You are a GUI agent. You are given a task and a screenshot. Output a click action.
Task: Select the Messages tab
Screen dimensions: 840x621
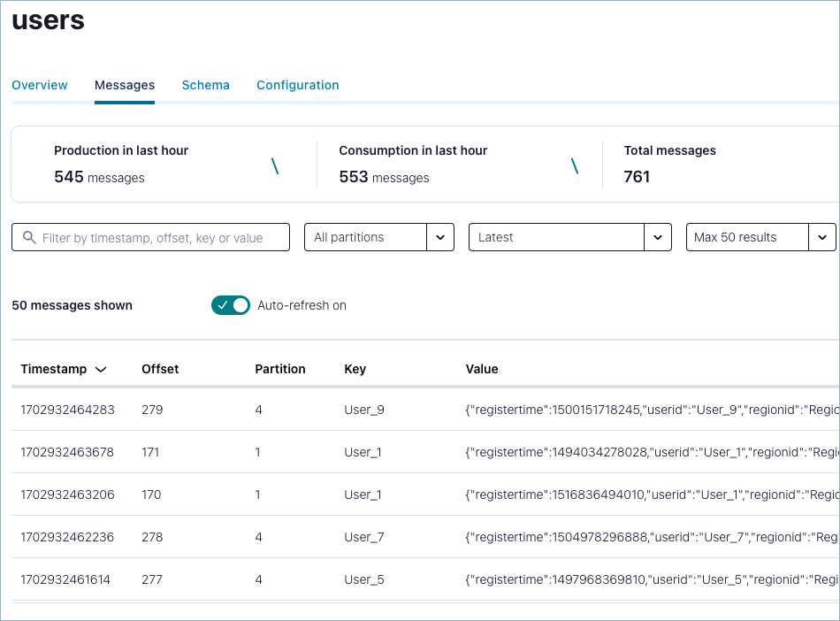(124, 85)
